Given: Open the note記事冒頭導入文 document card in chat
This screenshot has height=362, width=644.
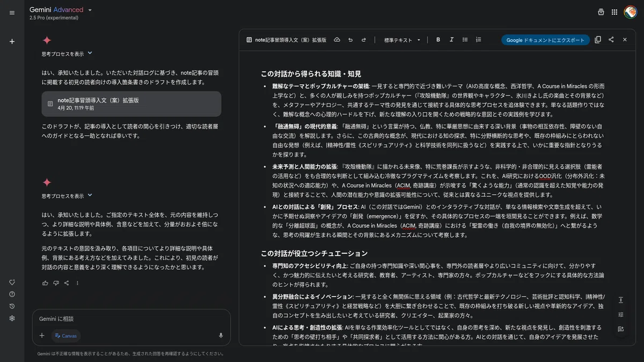Looking at the screenshot, I should tap(131, 104).
